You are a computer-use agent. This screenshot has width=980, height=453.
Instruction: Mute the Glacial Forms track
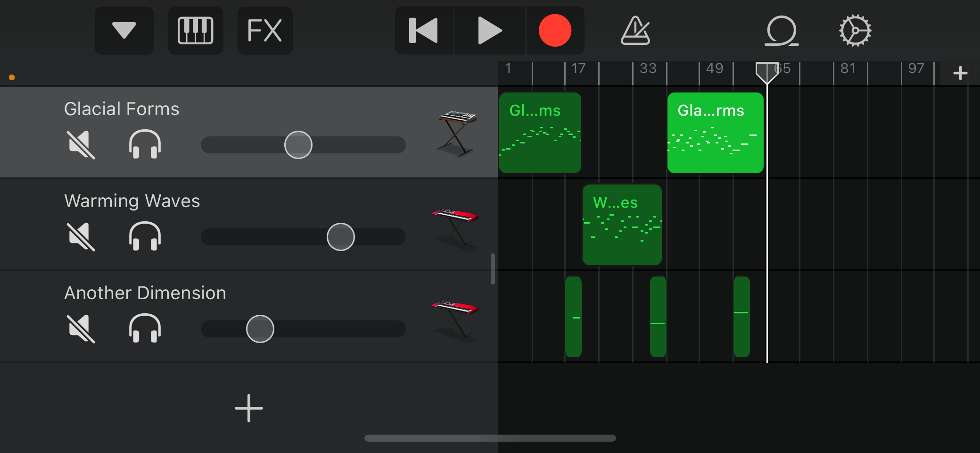tap(81, 144)
